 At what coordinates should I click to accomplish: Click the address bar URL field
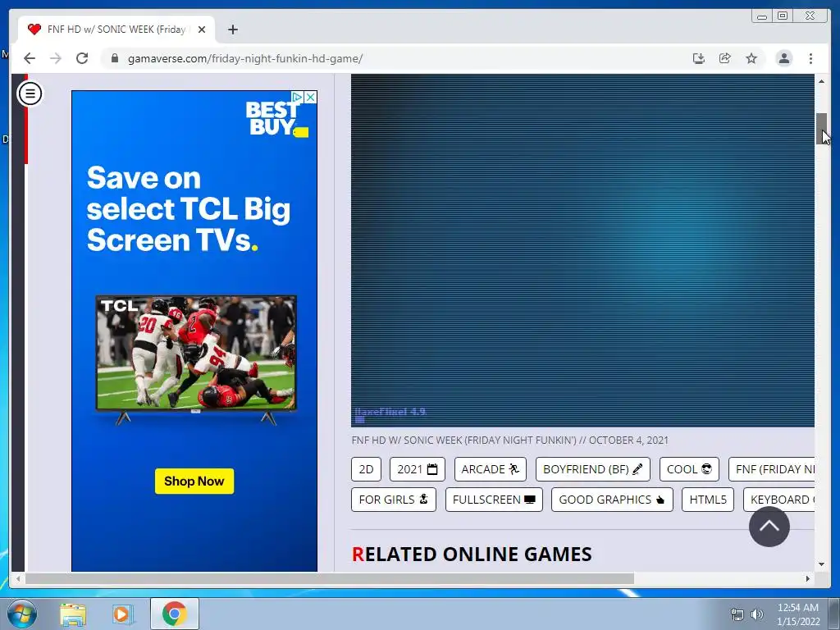(x=396, y=58)
